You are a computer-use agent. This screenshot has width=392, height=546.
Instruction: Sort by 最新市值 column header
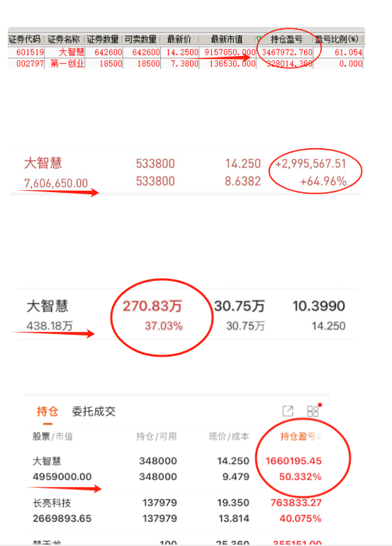tap(227, 39)
